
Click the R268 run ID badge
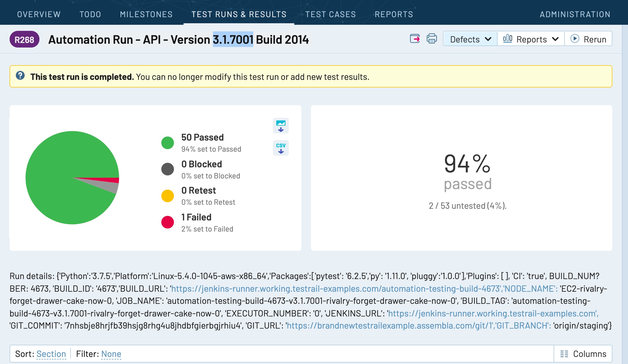pyautogui.click(x=24, y=39)
